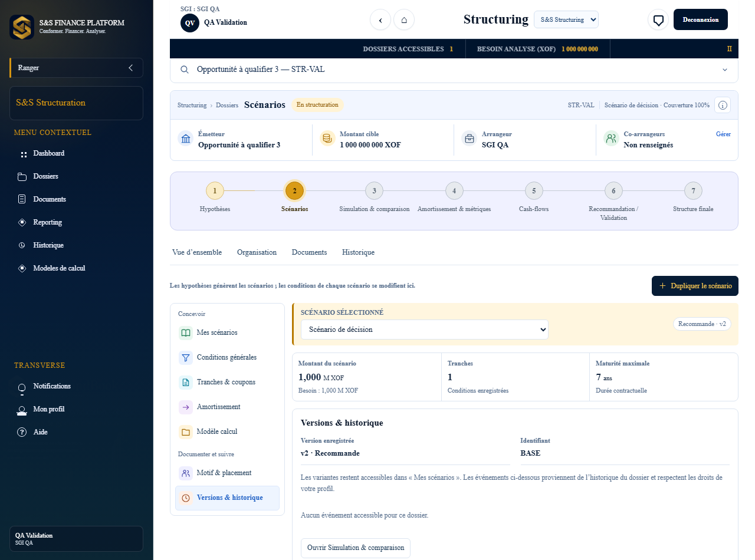Click the Versions & historique clock icon
Viewport: 755px width, 560px height.
click(186, 498)
